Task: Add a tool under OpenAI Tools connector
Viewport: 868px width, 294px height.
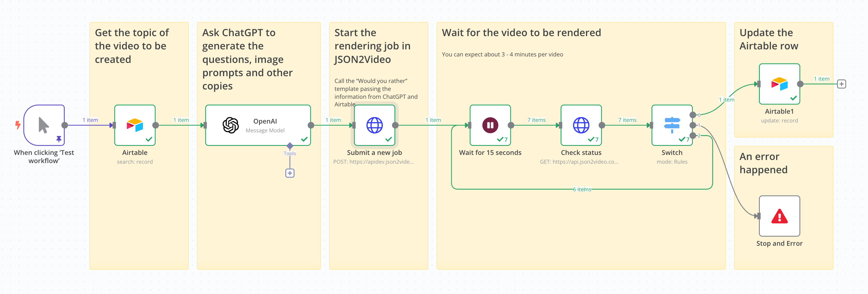Action: click(x=290, y=173)
